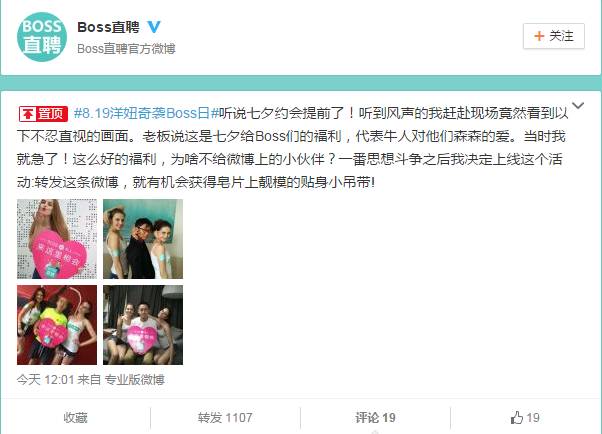
Task: Open the 评论 19 comments tab
Action: point(375,417)
